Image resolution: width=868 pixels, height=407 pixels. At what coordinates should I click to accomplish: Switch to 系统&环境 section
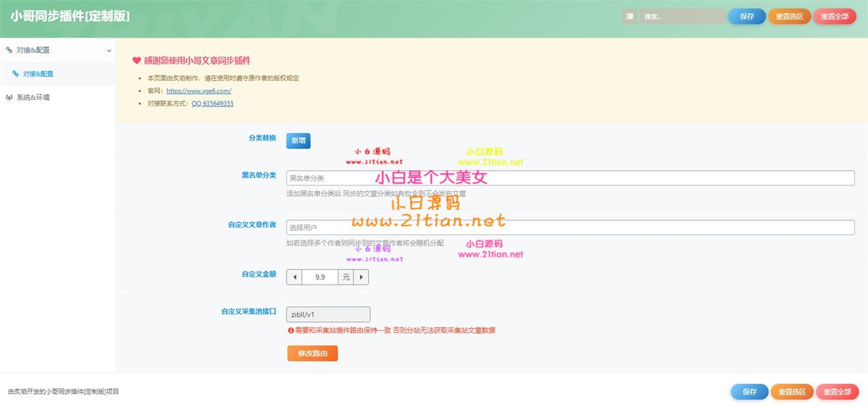(33, 97)
